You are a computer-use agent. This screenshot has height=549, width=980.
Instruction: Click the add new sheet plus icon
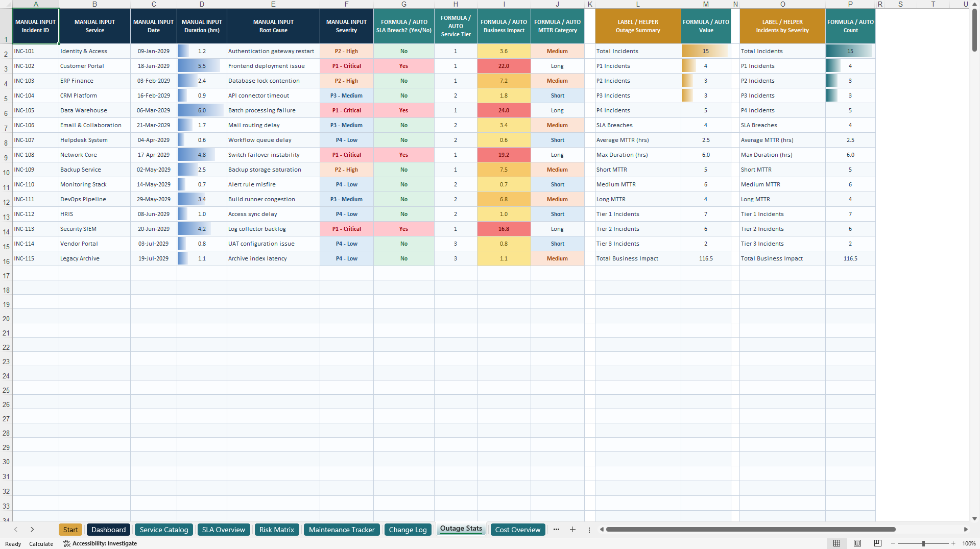[572, 530]
